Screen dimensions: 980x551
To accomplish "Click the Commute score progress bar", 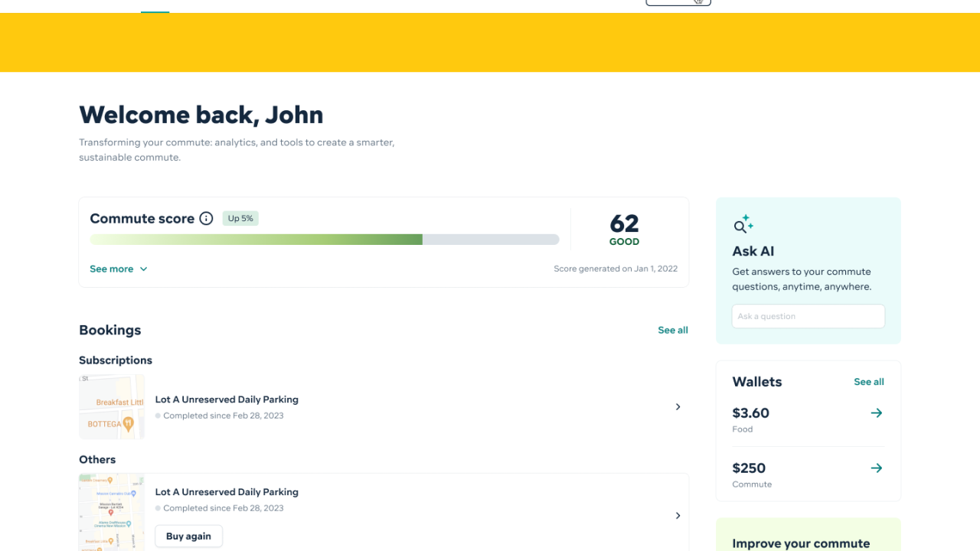I will point(324,240).
